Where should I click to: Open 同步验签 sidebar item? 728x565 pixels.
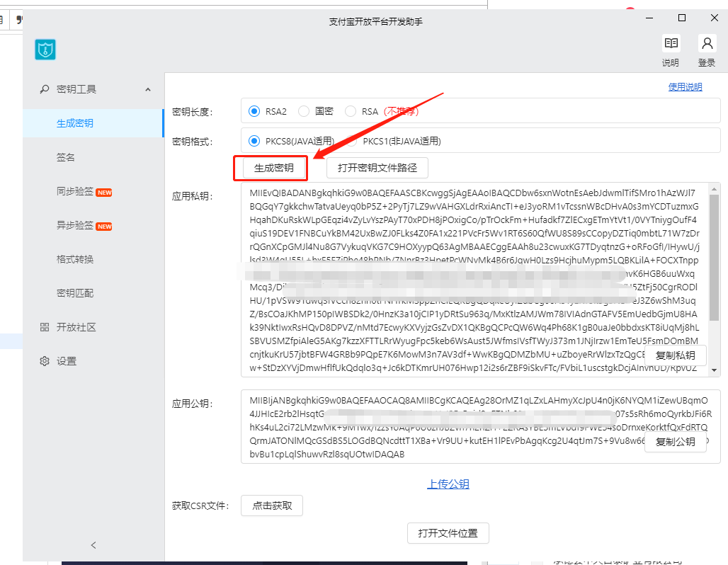(93, 191)
